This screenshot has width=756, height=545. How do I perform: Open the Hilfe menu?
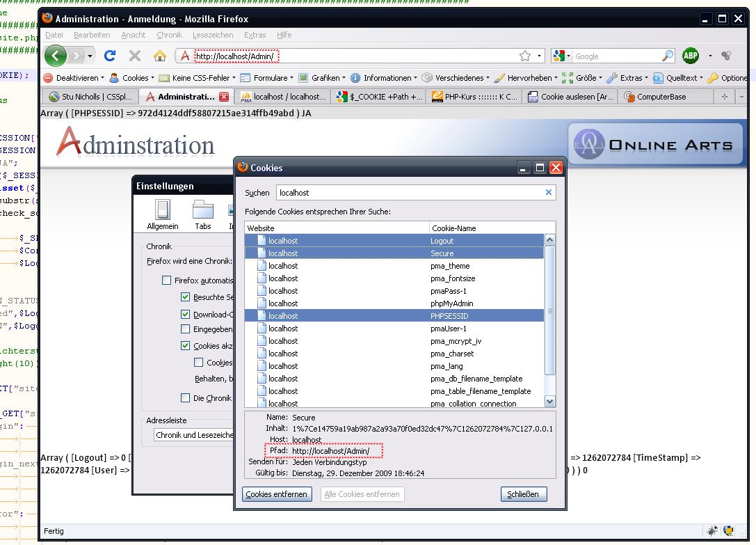(284, 35)
